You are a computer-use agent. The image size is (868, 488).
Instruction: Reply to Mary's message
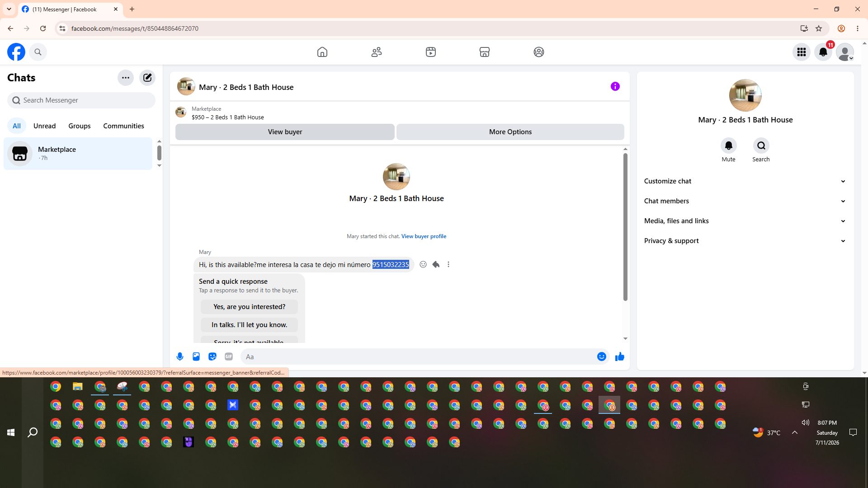[436, 264]
